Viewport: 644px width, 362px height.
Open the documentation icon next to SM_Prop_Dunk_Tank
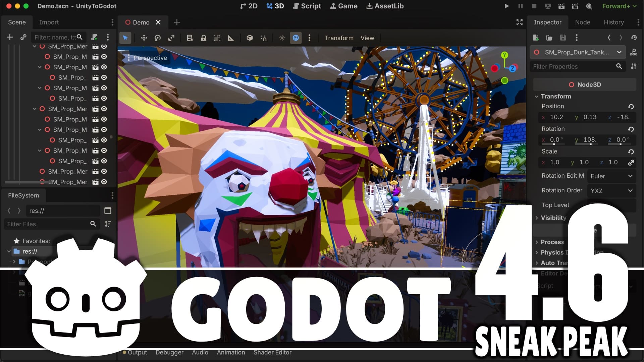[x=634, y=52]
